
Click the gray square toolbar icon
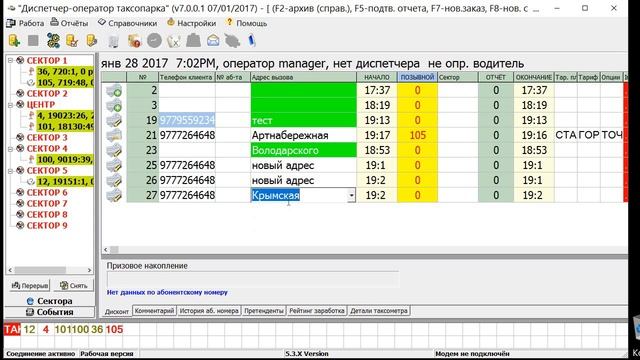tap(33, 40)
